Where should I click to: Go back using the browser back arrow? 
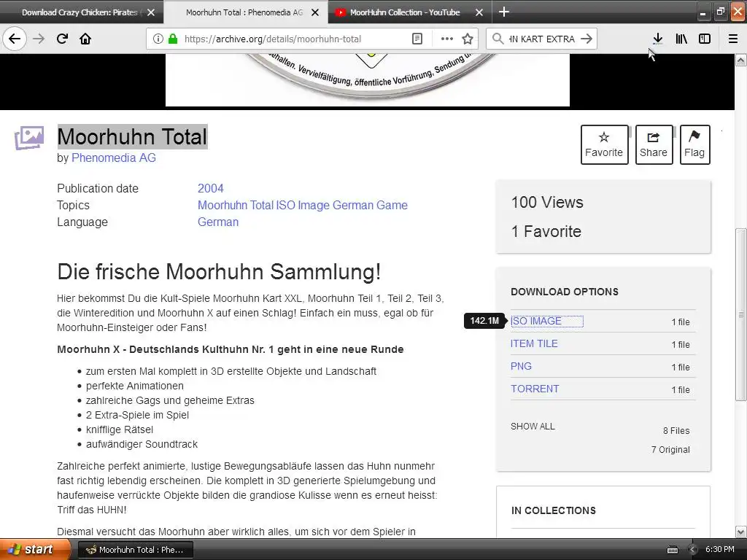pos(15,39)
